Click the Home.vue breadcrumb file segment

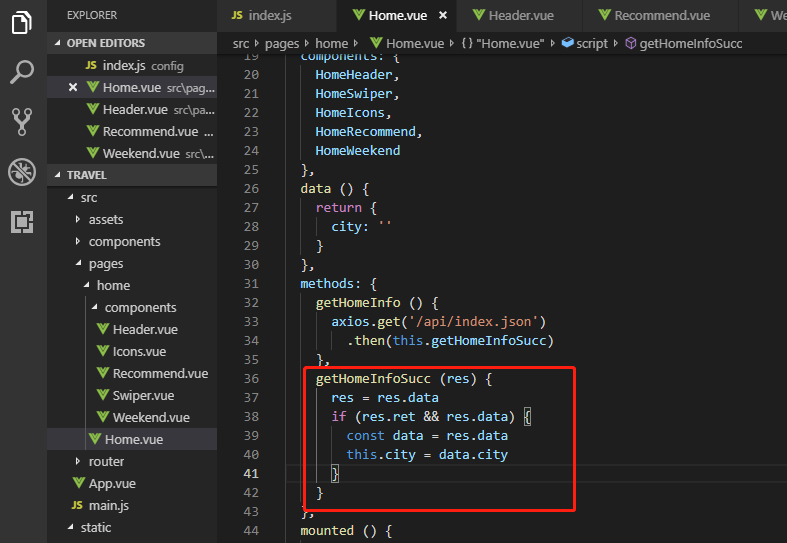407,44
